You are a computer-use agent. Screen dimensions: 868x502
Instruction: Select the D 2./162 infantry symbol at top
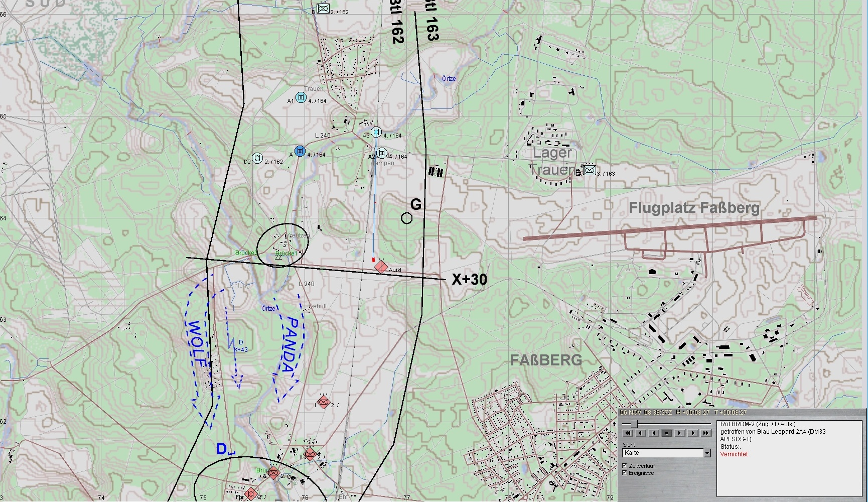323,9
